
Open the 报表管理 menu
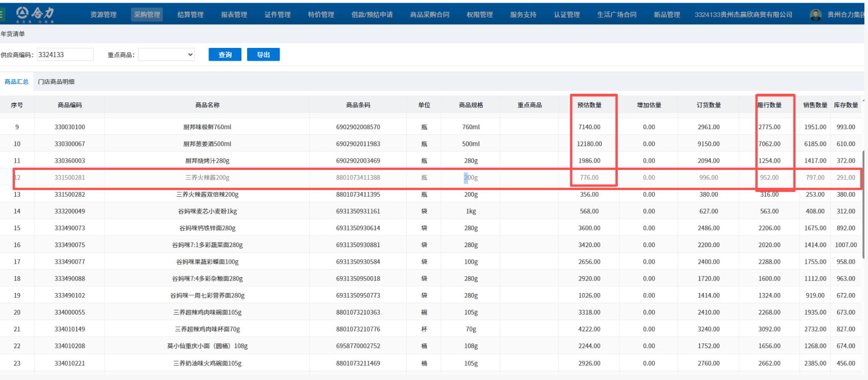click(234, 15)
